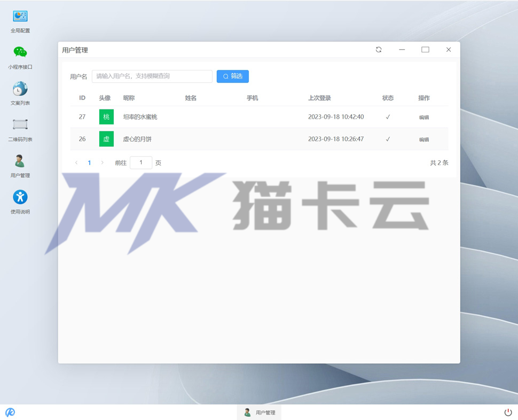
Task: Click the start logo in taskbar
Action: (x=10, y=412)
